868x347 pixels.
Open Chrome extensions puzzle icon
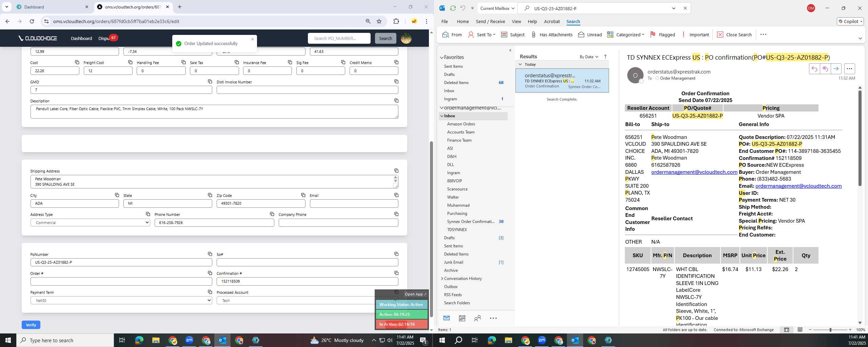(x=396, y=21)
